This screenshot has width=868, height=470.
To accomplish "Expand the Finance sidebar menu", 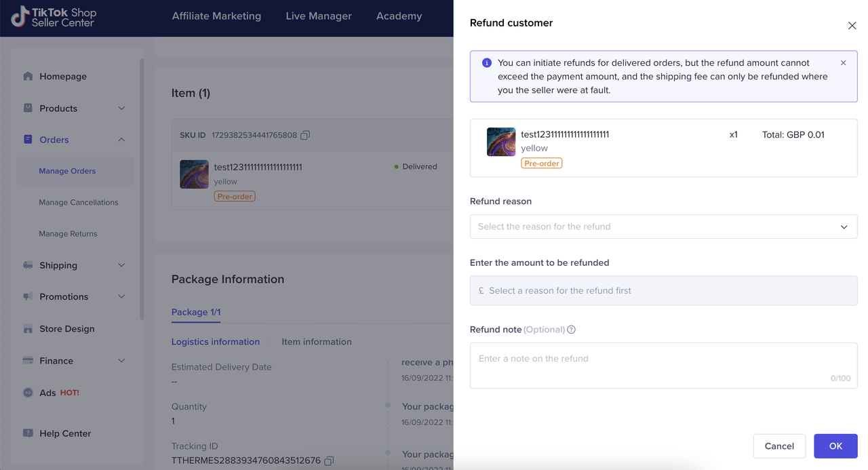I will click(x=121, y=361).
